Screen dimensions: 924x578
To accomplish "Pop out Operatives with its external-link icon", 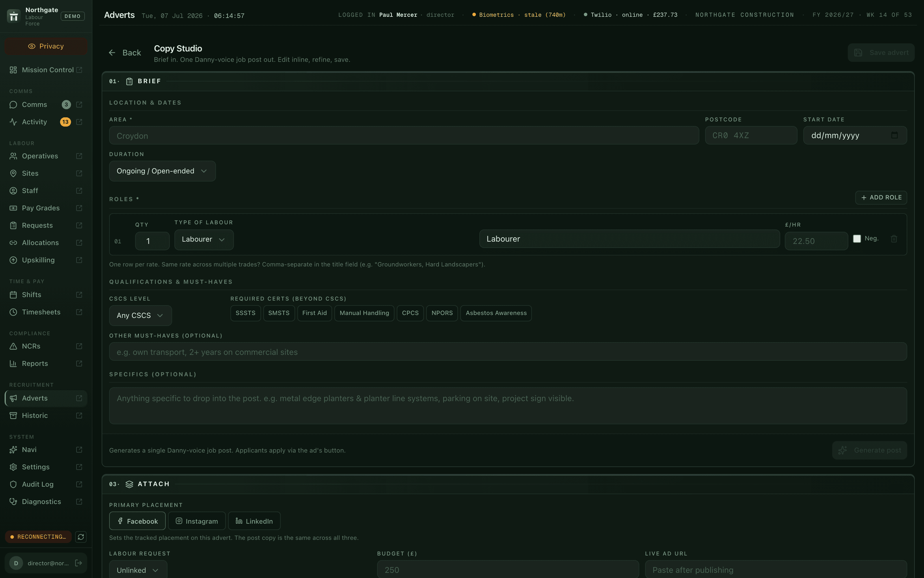I will tap(79, 156).
